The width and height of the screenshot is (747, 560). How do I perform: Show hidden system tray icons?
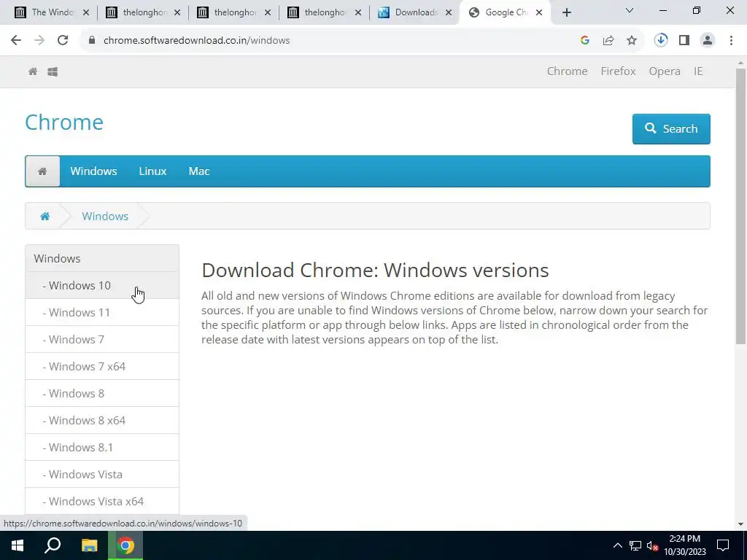point(617,545)
